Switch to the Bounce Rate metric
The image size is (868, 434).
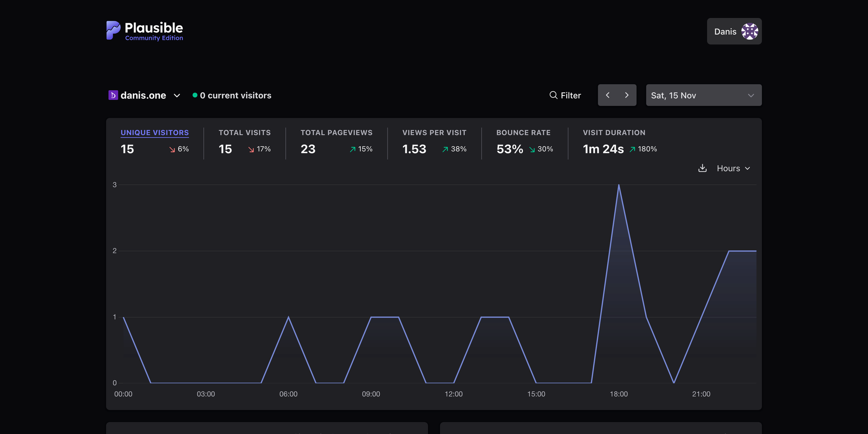523,133
